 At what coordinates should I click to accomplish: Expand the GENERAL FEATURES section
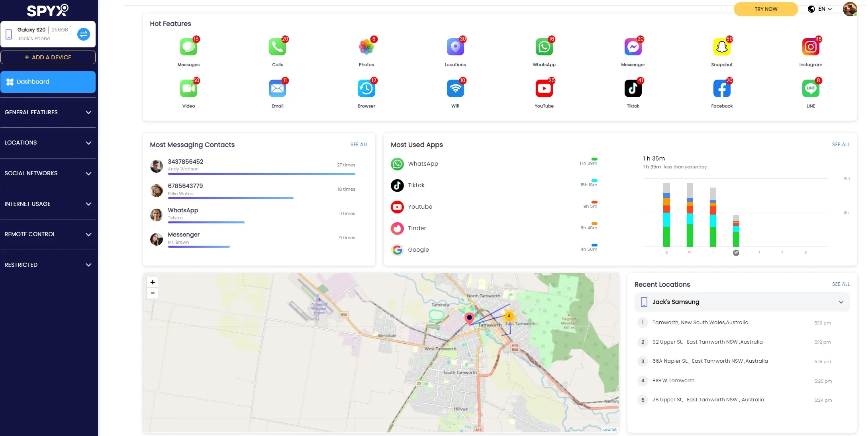pyautogui.click(x=48, y=112)
